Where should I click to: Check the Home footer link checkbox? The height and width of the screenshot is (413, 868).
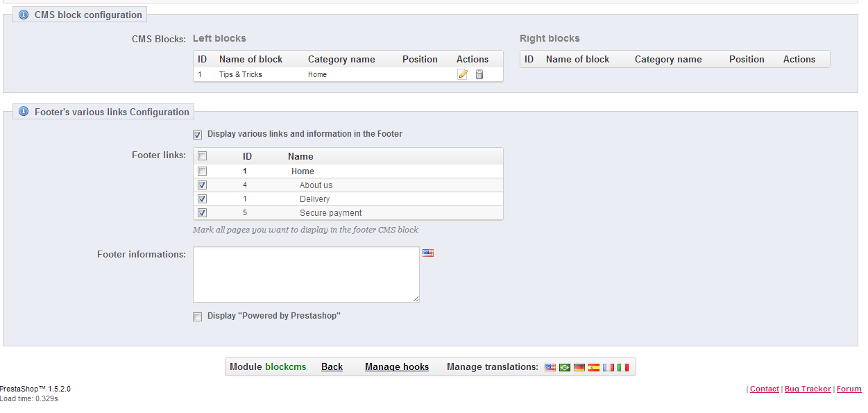tap(202, 171)
